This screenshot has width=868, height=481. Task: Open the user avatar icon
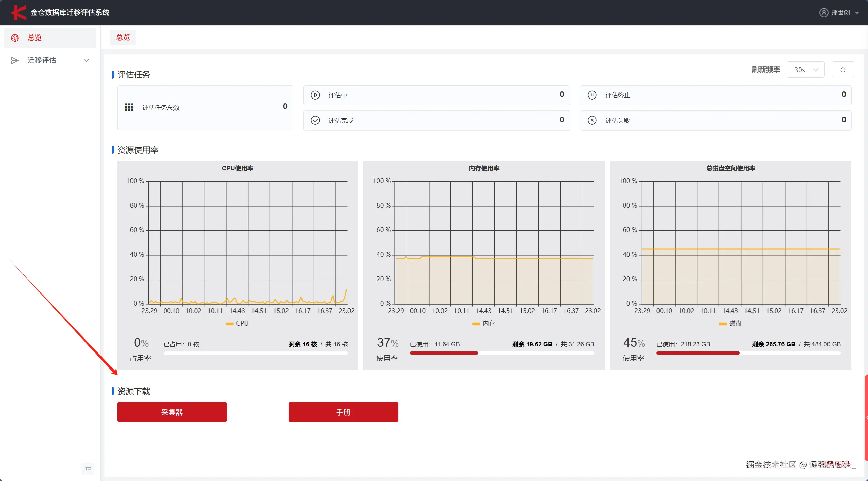(824, 13)
